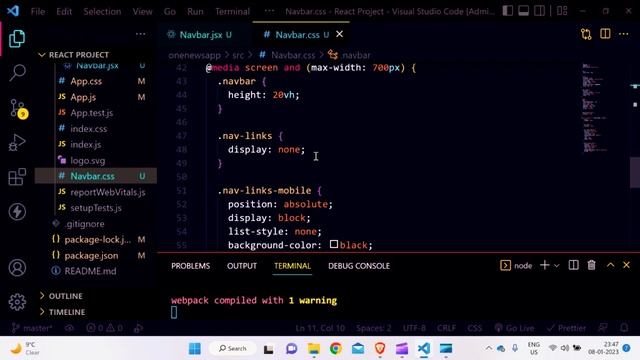
Task: Switch to the DEBUG CONSOLE panel tab
Action: [359, 266]
